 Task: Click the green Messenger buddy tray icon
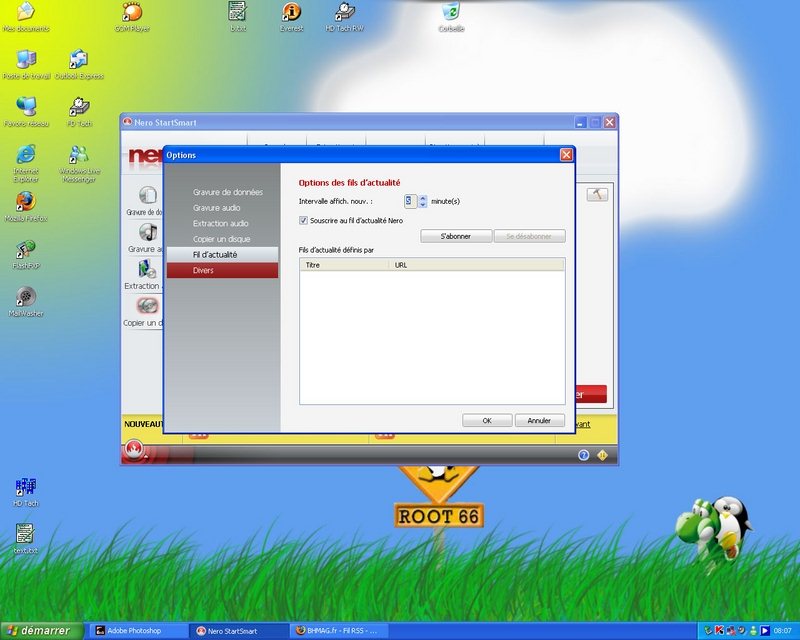point(753,631)
